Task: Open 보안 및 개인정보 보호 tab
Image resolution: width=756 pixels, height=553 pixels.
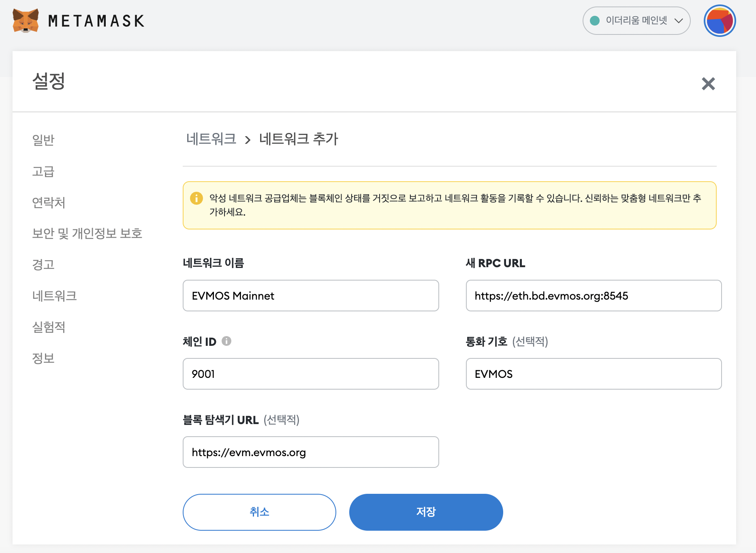Action: pyautogui.click(x=87, y=234)
